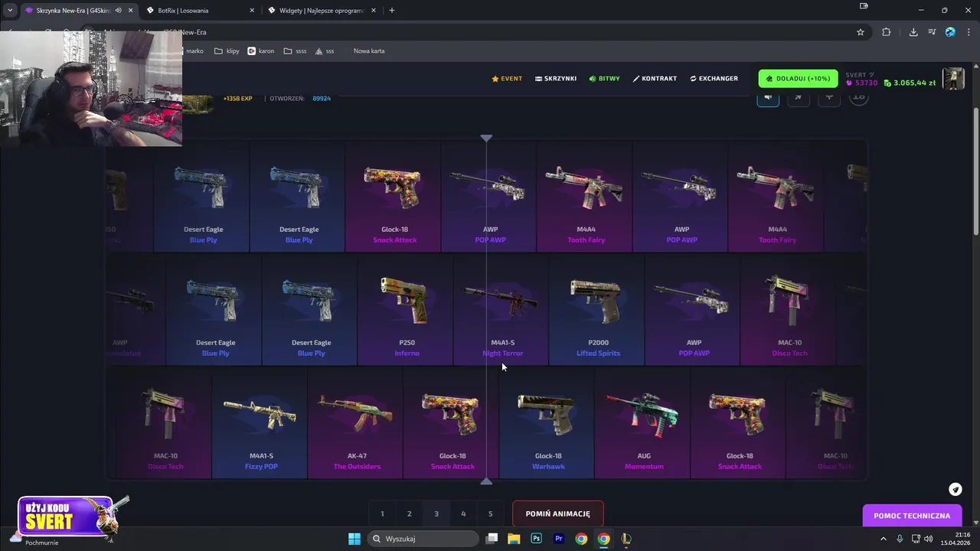The width and height of the screenshot is (980, 551).
Task: Close the BotRix Losowania tab
Action: pyautogui.click(x=252, y=11)
